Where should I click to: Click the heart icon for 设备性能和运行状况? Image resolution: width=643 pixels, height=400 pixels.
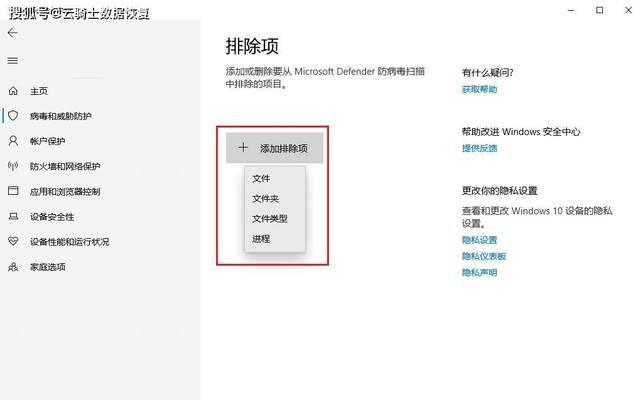point(13,241)
